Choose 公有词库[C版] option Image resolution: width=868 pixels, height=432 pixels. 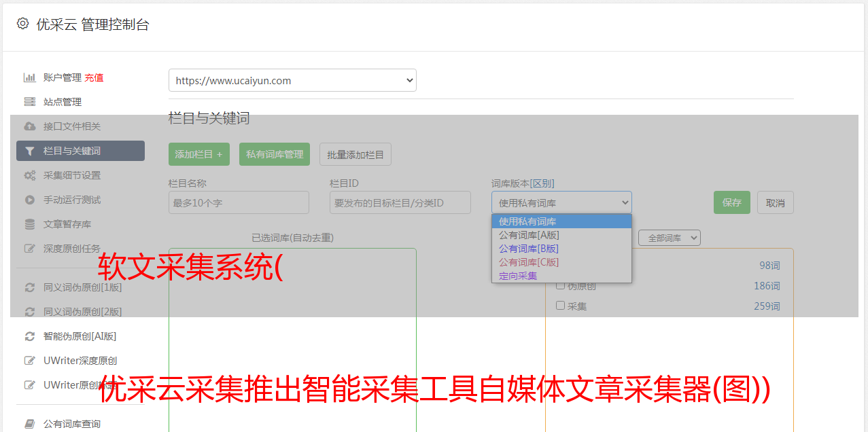[x=561, y=262]
